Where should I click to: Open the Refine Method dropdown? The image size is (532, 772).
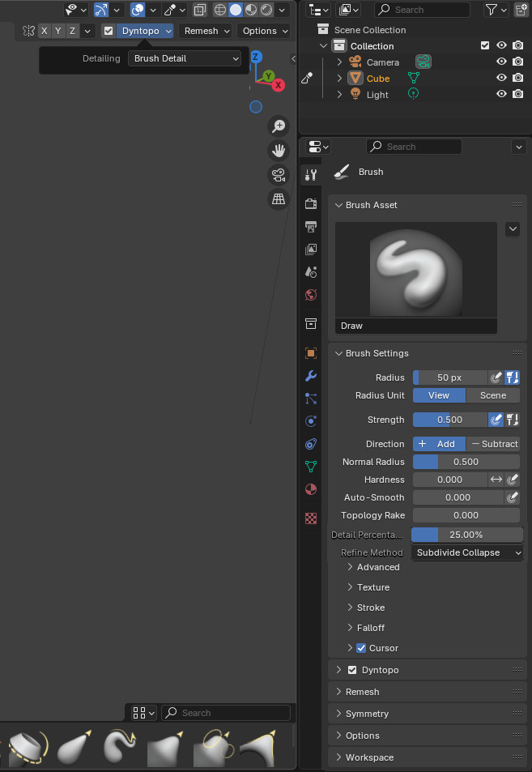tap(467, 552)
